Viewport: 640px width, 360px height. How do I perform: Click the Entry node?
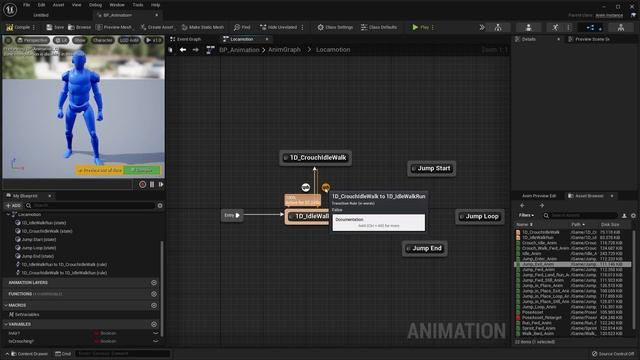pos(232,215)
